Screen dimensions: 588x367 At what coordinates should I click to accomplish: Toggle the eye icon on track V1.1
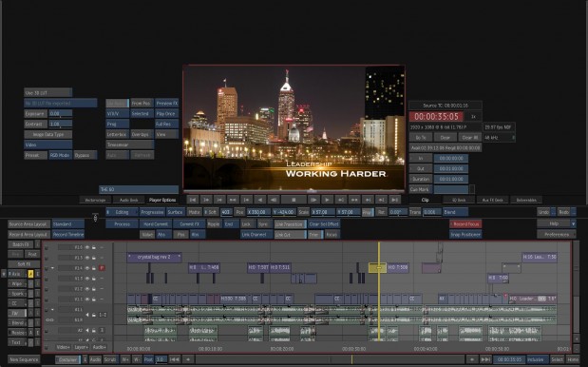(87, 299)
